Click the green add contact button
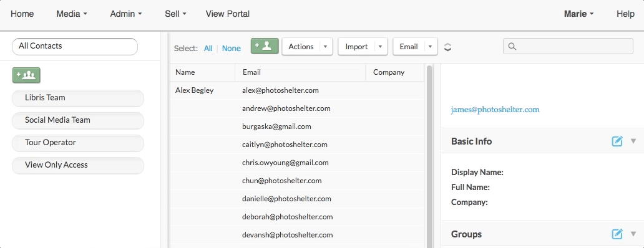This screenshot has height=248, width=644. pyautogui.click(x=265, y=46)
